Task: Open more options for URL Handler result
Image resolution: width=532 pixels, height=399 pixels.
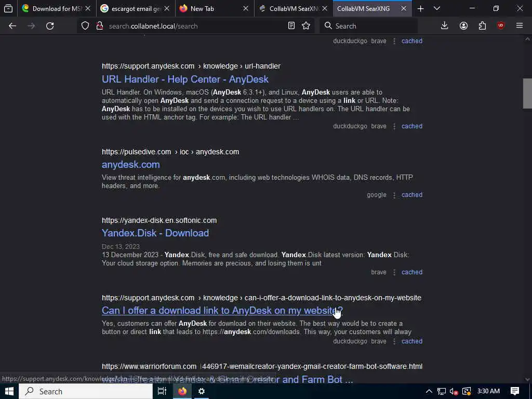Action: click(x=394, y=126)
